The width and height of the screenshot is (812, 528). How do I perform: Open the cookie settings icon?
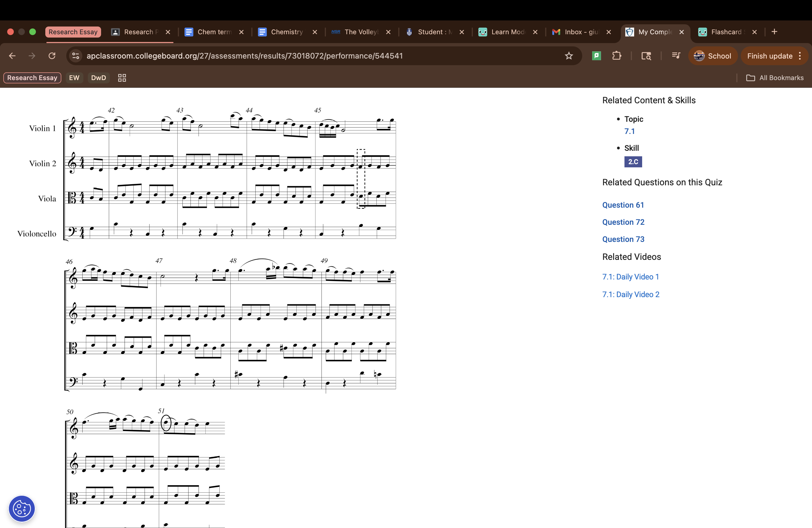[x=22, y=509]
